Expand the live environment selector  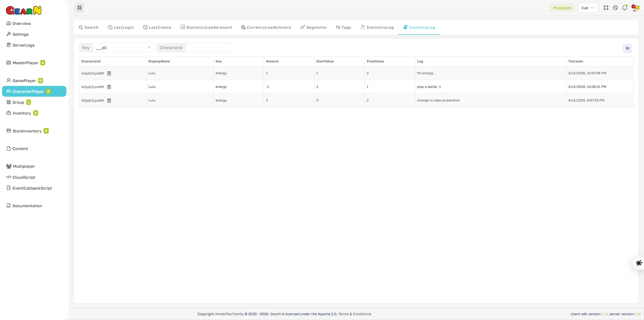click(x=588, y=8)
